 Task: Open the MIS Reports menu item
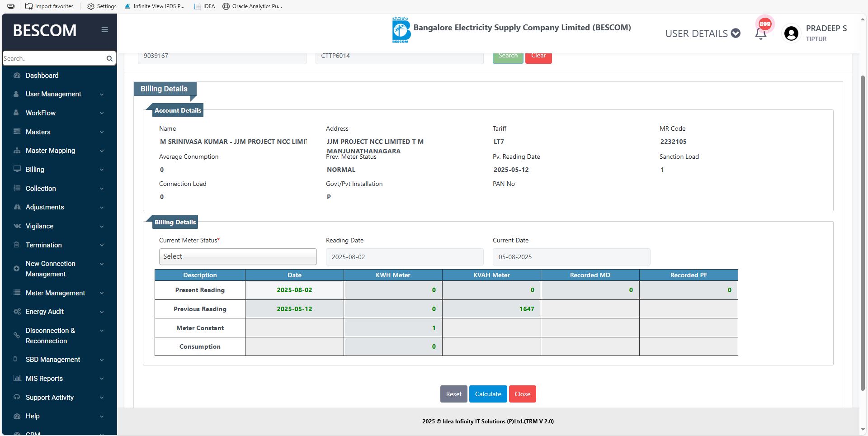point(44,379)
